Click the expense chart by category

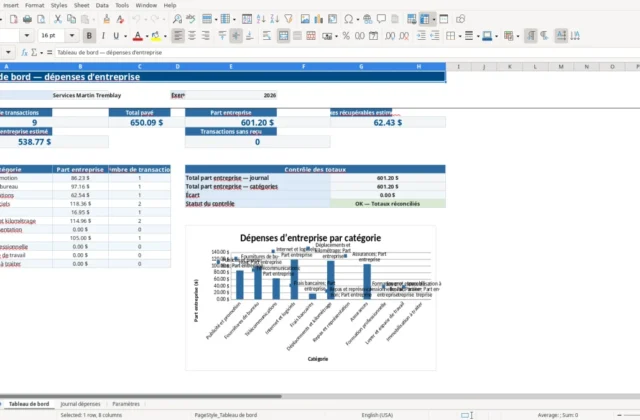(x=311, y=298)
